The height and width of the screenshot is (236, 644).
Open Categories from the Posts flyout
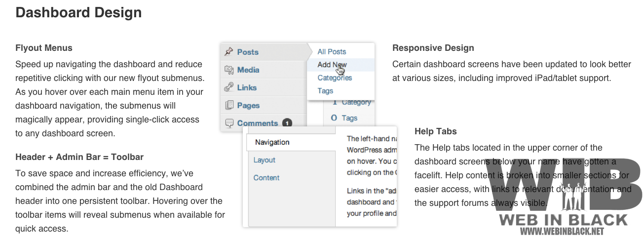(335, 78)
